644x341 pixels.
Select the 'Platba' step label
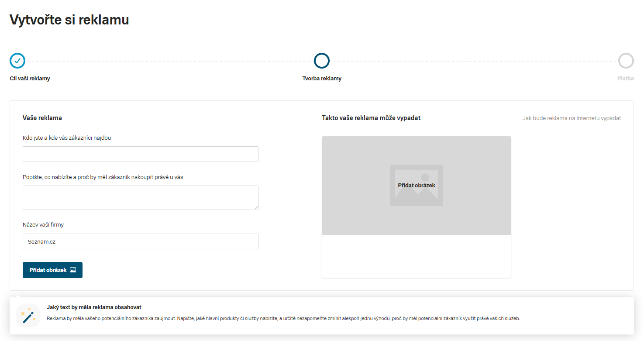click(x=625, y=79)
